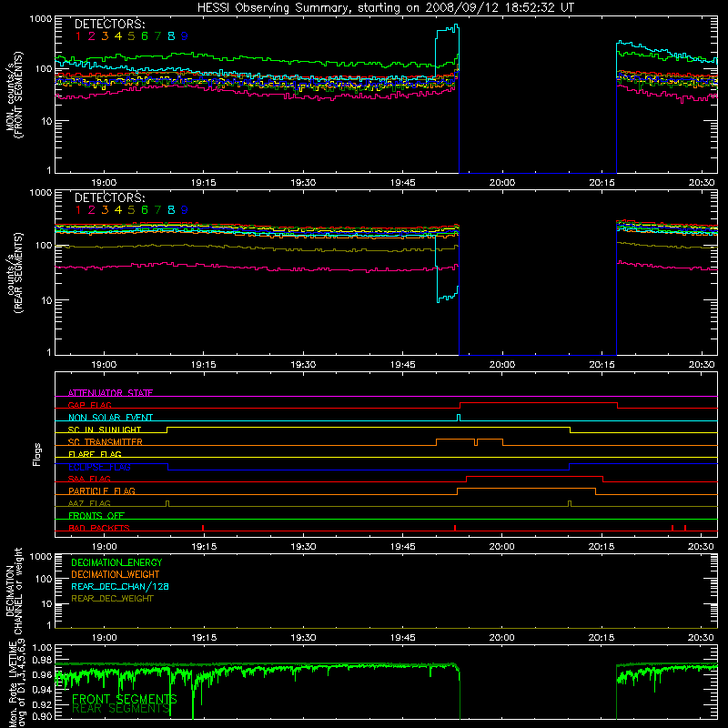Click the ECLIPSE_FLAG label

click(x=99, y=467)
